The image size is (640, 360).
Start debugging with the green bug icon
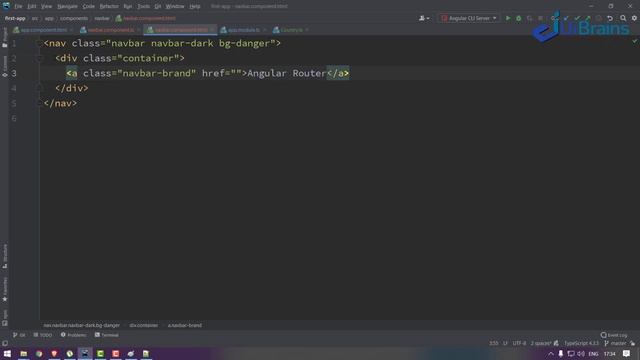518,18
